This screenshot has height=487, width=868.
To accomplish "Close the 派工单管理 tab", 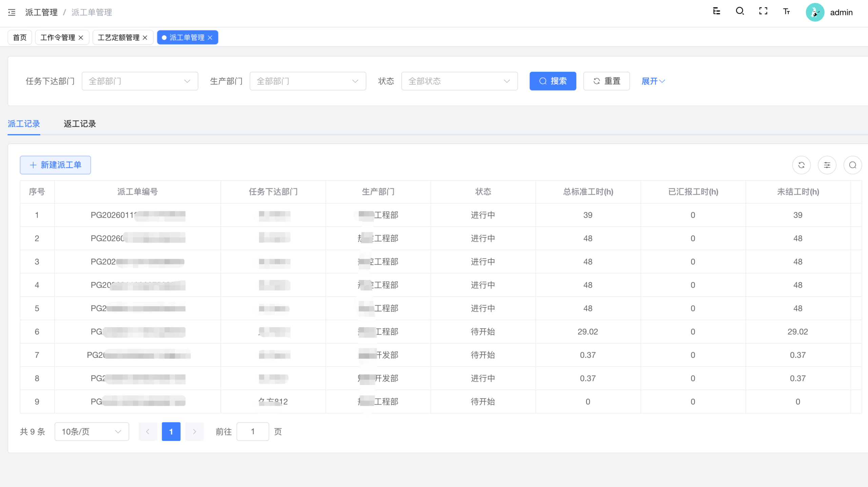I will click(210, 38).
